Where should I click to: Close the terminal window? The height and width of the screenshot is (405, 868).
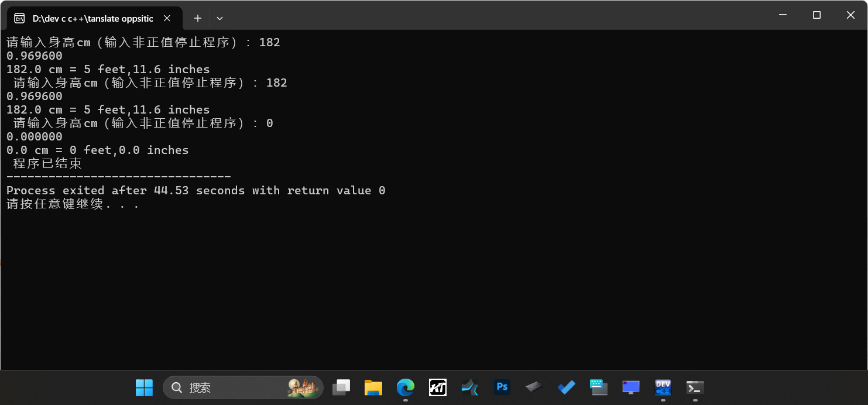[850, 15]
